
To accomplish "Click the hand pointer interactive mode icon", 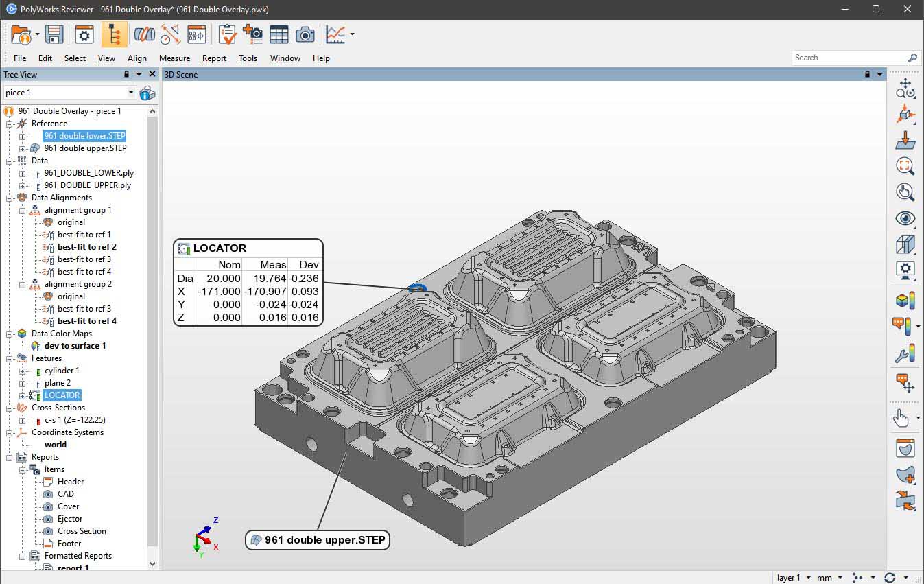I will [x=901, y=417].
